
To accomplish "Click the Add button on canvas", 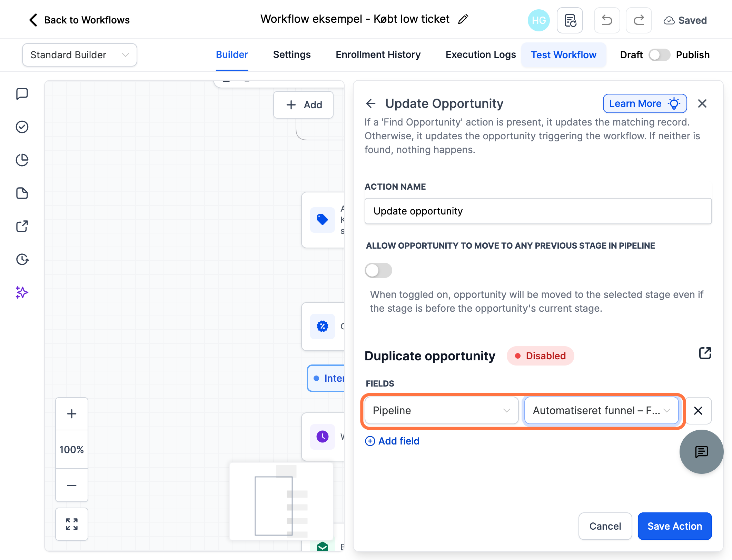I will (x=304, y=105).
